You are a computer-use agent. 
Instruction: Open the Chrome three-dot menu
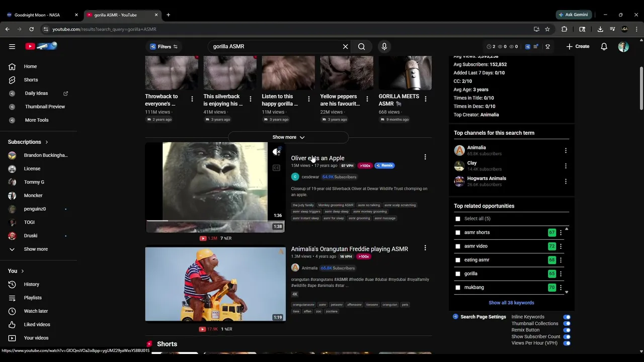(x=636, y=29)
